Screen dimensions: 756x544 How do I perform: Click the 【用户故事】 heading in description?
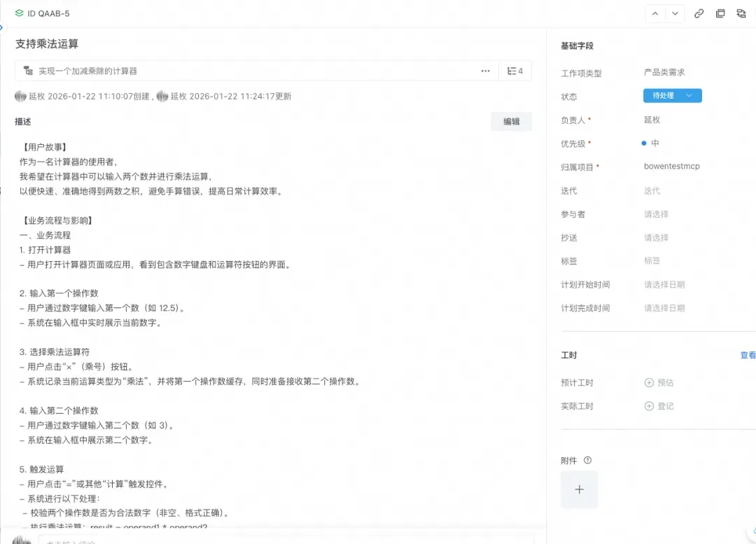coord(44,147)
